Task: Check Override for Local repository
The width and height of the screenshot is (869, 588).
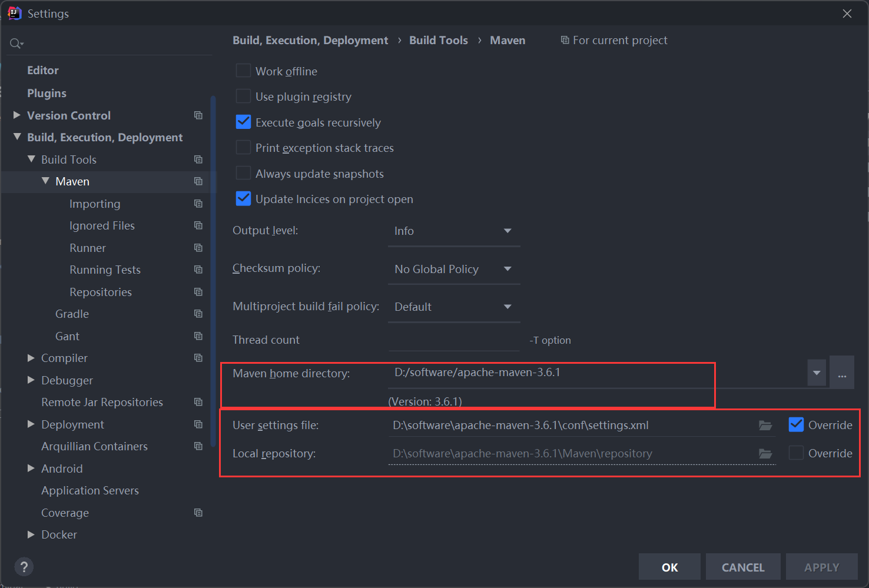Action: pos(796,453)
